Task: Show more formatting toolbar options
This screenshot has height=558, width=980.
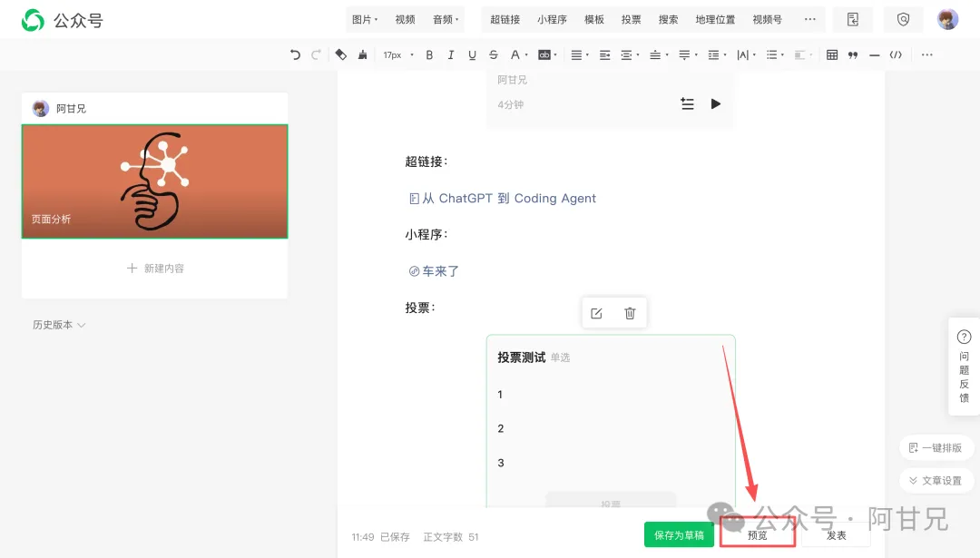Action: coord(926,55)
